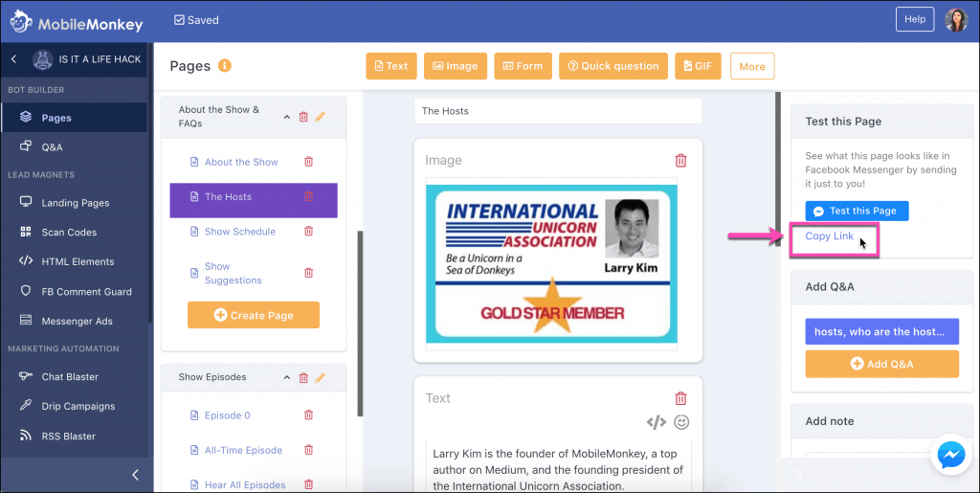Edit the Show Episodes group name
The height and width of the screenshot is (493, 980).
coord(320,377)
